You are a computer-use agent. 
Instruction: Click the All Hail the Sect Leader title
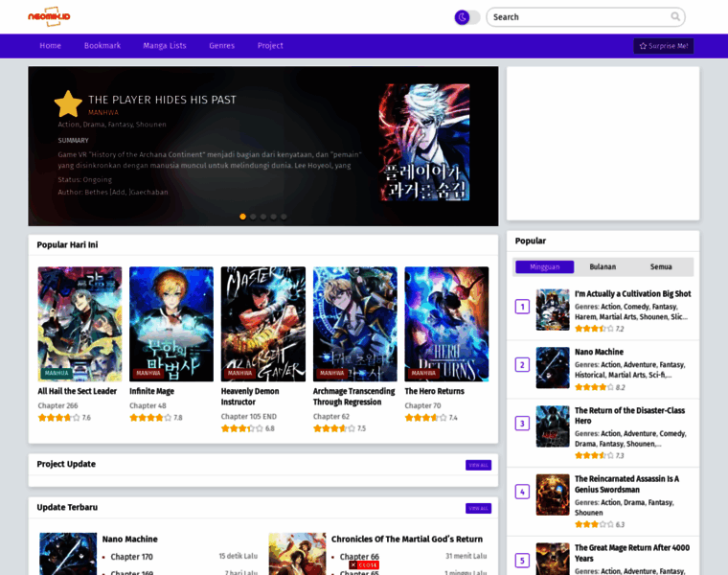pos(77,391)
